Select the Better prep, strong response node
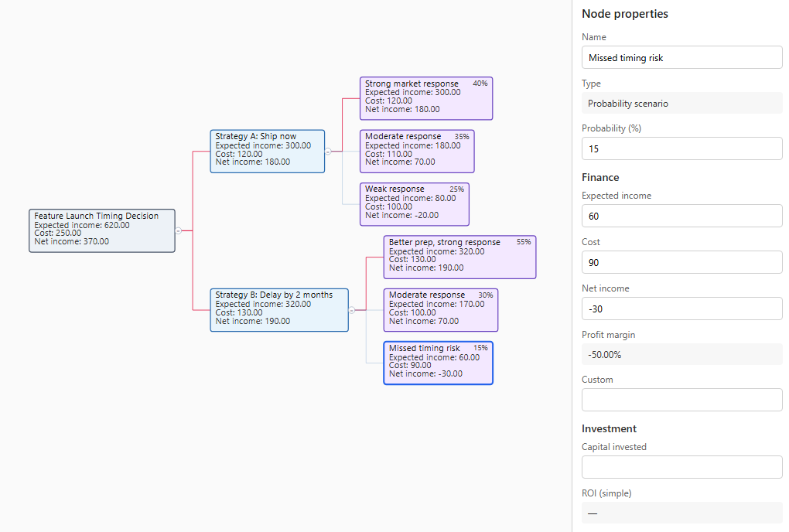 pyautogui.click(x=459, y=257)
